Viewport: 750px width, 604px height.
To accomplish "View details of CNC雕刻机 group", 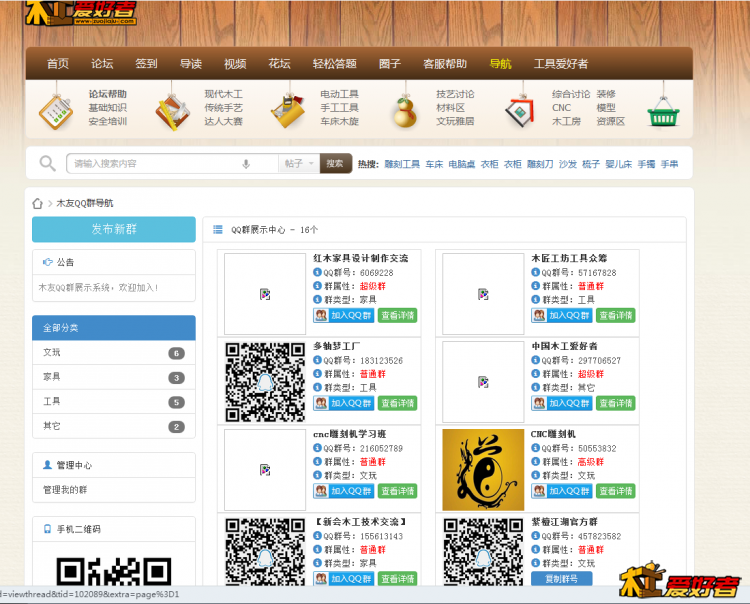I will [x=616, y=491].
